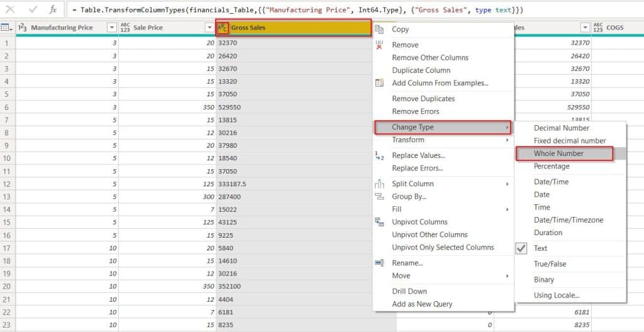644x332 pixels.
Task: Set type to Date/Time
Action: [x=551, y=182]
